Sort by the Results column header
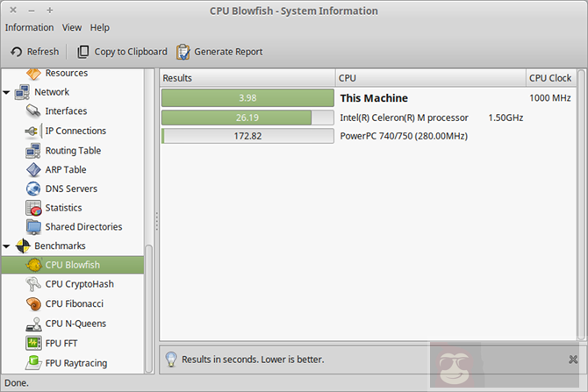The width and height of the screenshot is (588, 392). click(x=247, y=78)
